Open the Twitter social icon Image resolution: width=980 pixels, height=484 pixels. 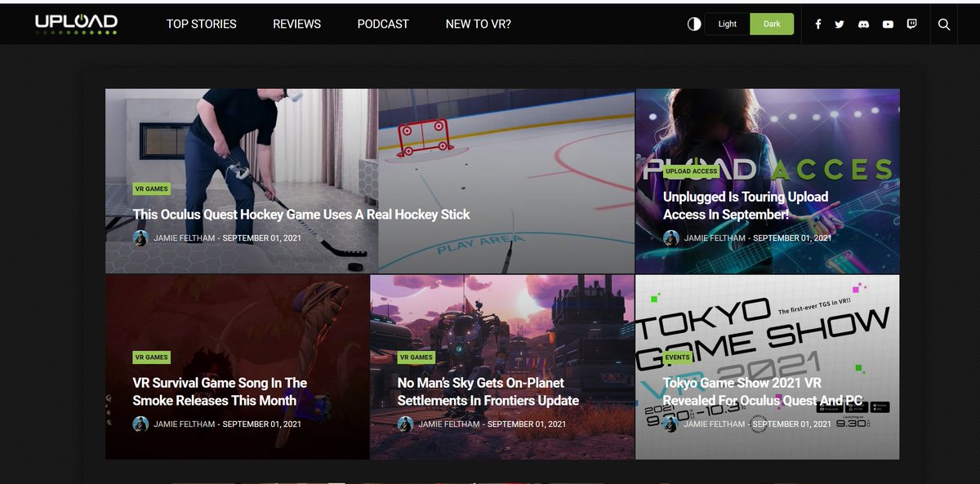click(840, 24)
